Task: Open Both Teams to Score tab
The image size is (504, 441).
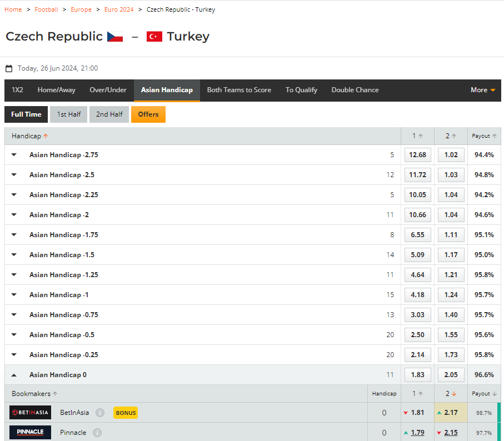Action: tap(239, 91)
